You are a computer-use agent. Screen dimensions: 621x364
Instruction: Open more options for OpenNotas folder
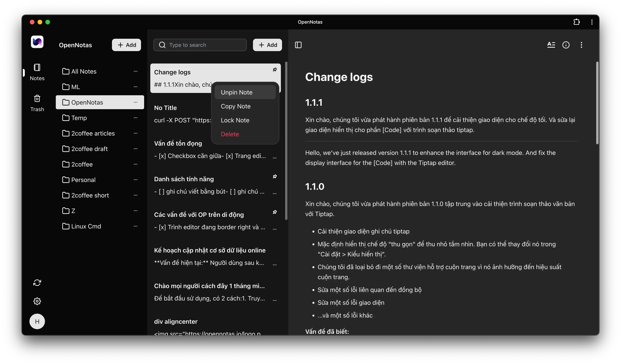pyautogui.click(x=135, y=102)
